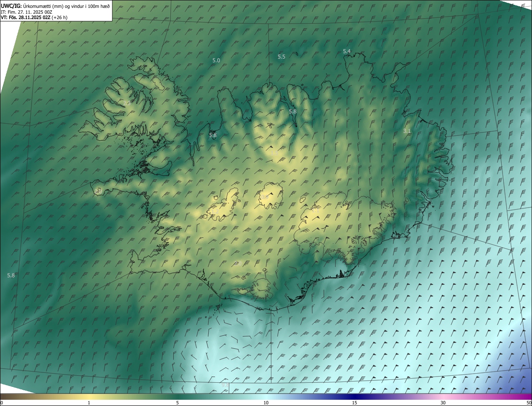Click the 3.1 value label in east Iceland
The image size is (532, 406).
(407, 131)
